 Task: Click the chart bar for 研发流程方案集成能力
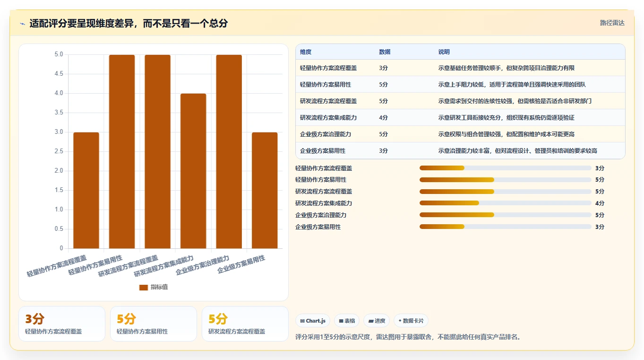(193, 171)
